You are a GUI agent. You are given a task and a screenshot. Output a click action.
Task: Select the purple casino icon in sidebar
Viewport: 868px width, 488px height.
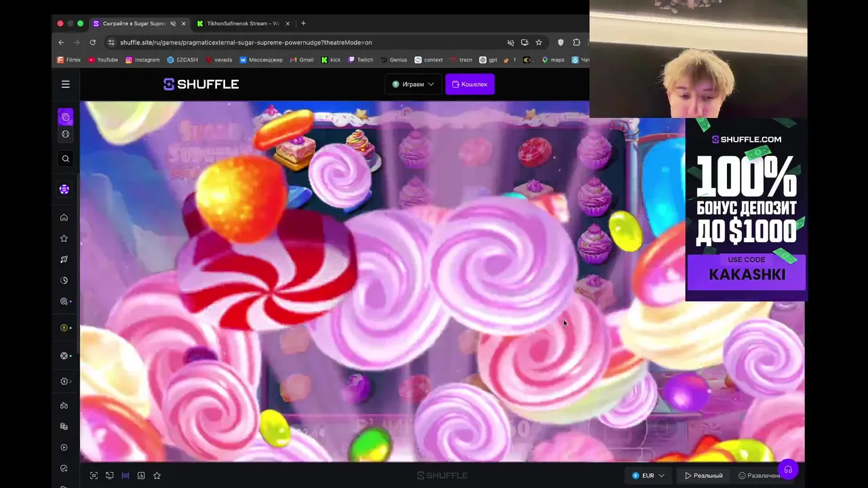[x=66, y=117]
